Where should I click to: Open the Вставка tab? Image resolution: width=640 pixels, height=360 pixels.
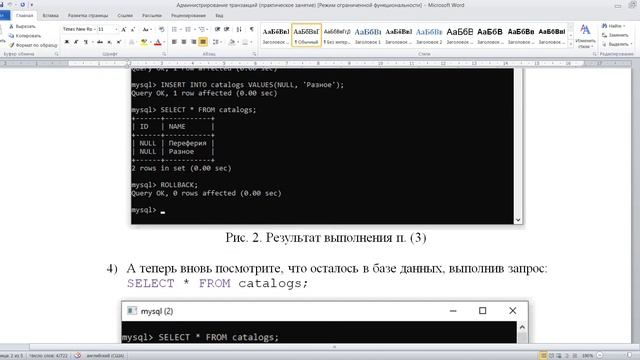(51, 16)
